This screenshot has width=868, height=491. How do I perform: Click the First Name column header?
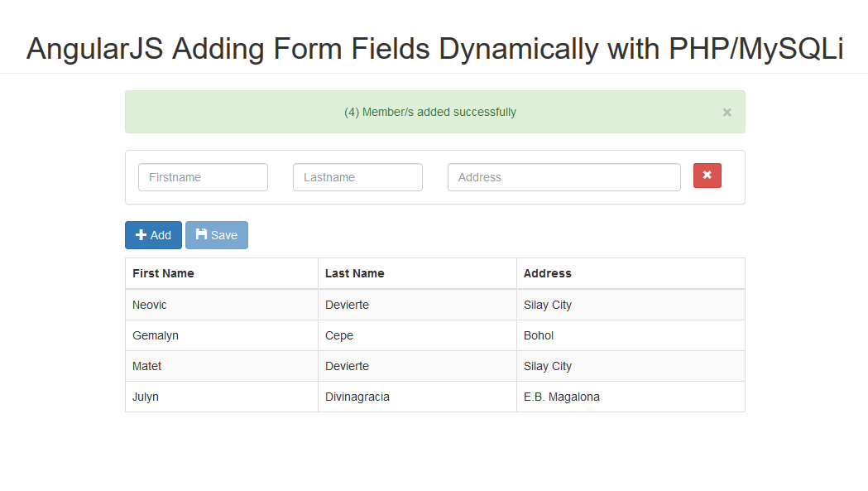pyautogui.click(x=163, y=273)
